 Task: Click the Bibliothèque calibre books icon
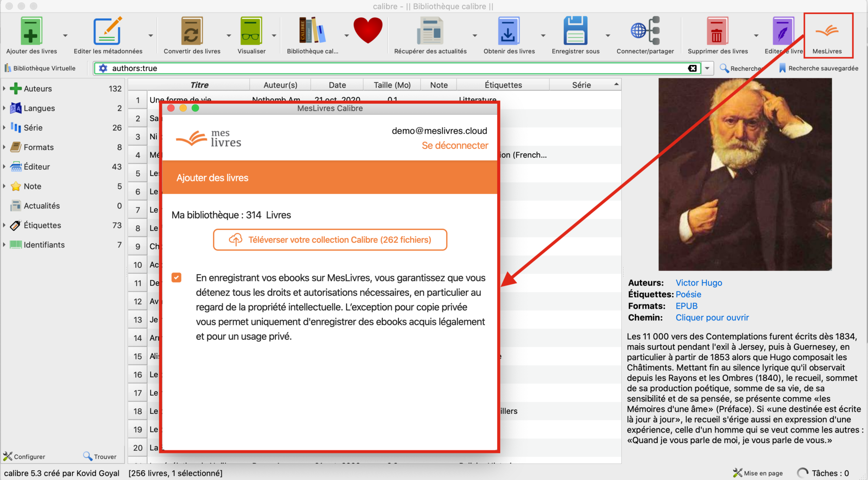(x=312, y=31)
